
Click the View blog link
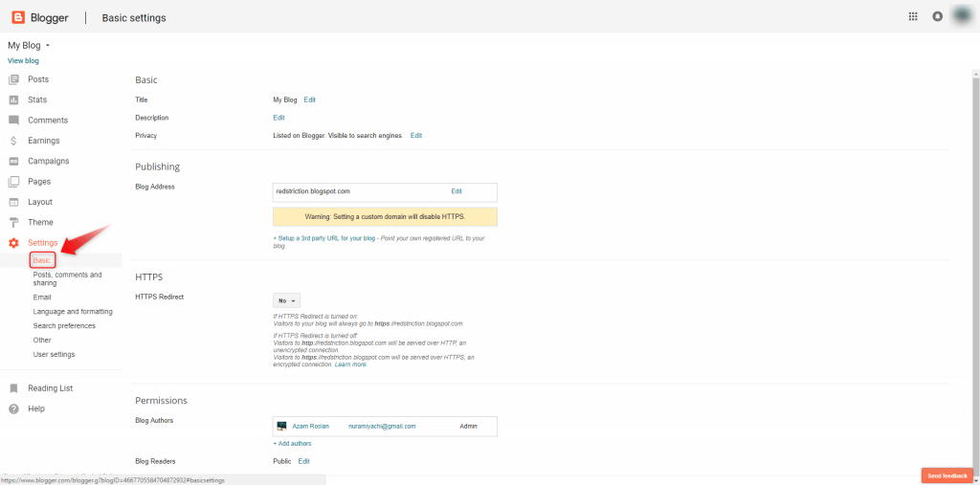(x=23, y=60)
